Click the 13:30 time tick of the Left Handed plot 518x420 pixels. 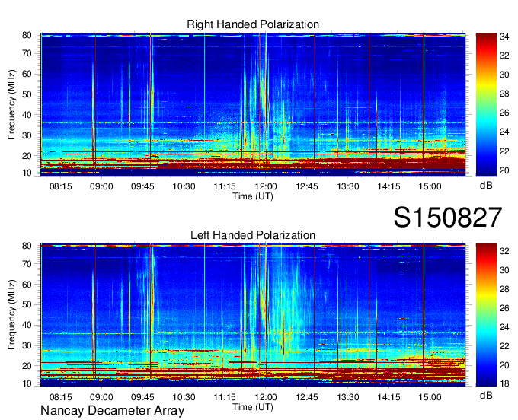[x=348, y=397]
